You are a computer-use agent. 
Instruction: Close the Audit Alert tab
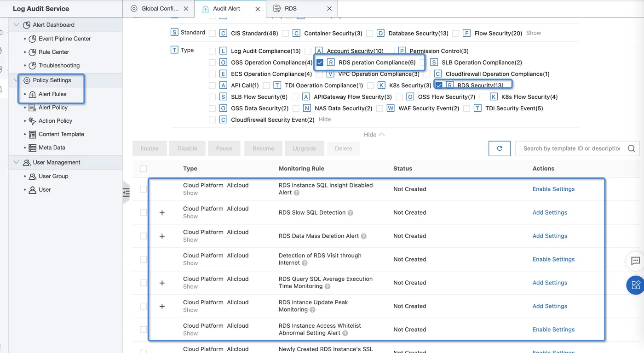pyautogui.click(x=258, y=9)
